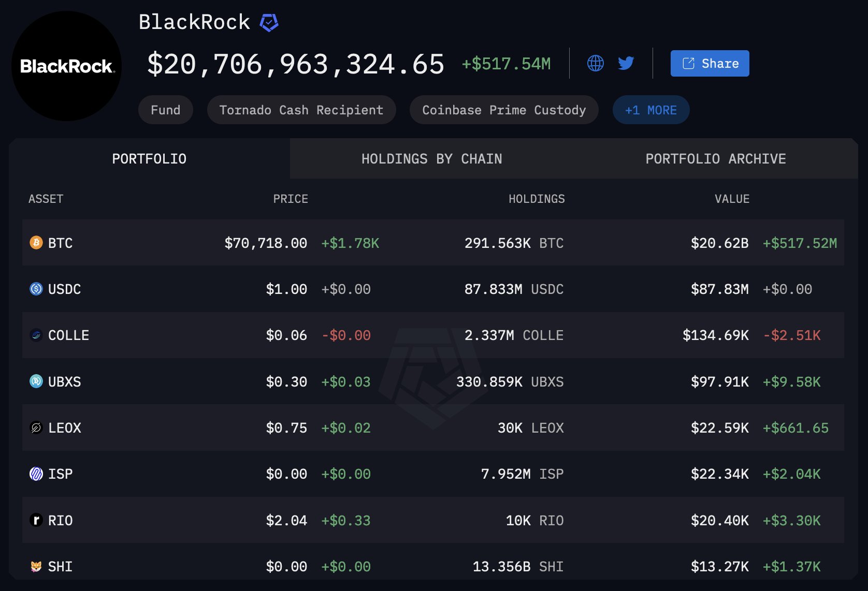868x591 pixels.
Task: Click the BlackRock logo avatar
Action: (x=66, y=66)
